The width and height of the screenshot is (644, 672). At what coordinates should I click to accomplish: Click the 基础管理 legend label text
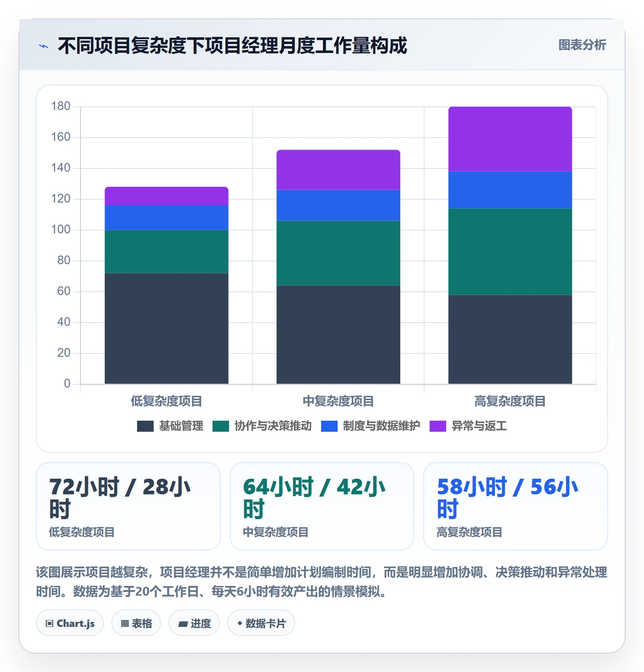pos(181,426)
